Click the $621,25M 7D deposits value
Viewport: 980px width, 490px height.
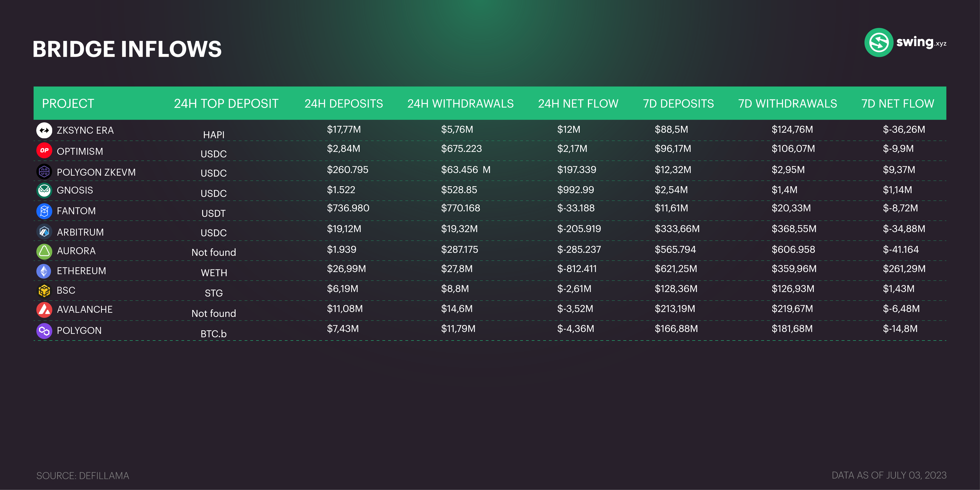tap(676, 269)
